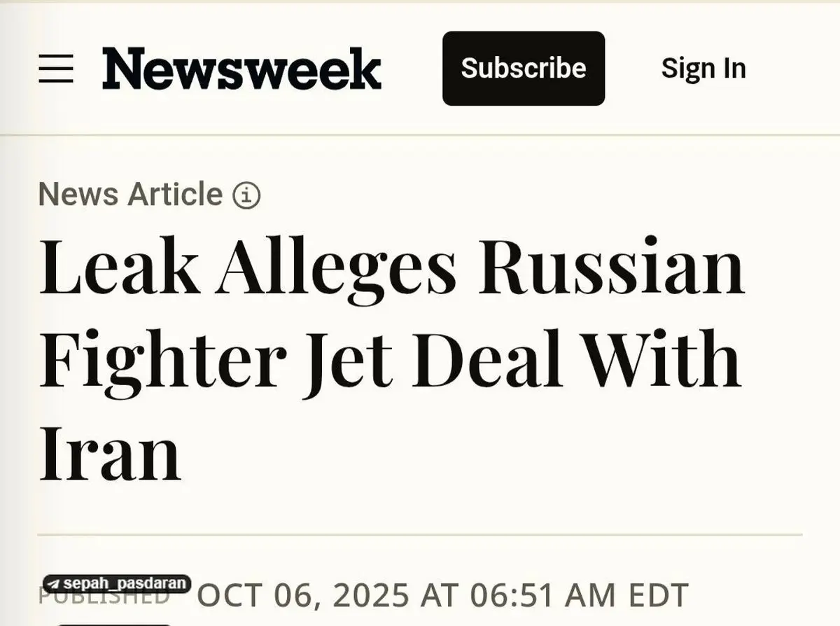The width and height of the screenshot is (840, 626).
Task: Click the Sign In link
Action: coord(703,69)
